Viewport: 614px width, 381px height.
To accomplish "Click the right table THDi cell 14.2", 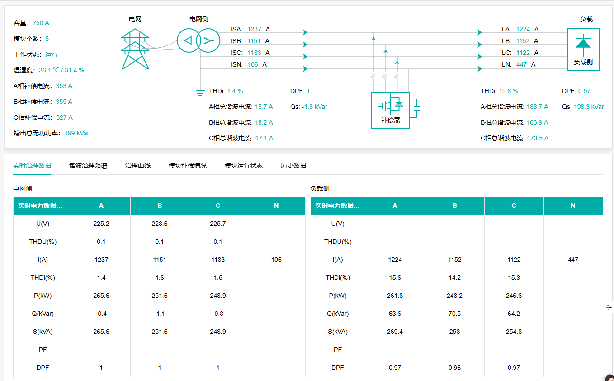I will click(x=454, y=278).
